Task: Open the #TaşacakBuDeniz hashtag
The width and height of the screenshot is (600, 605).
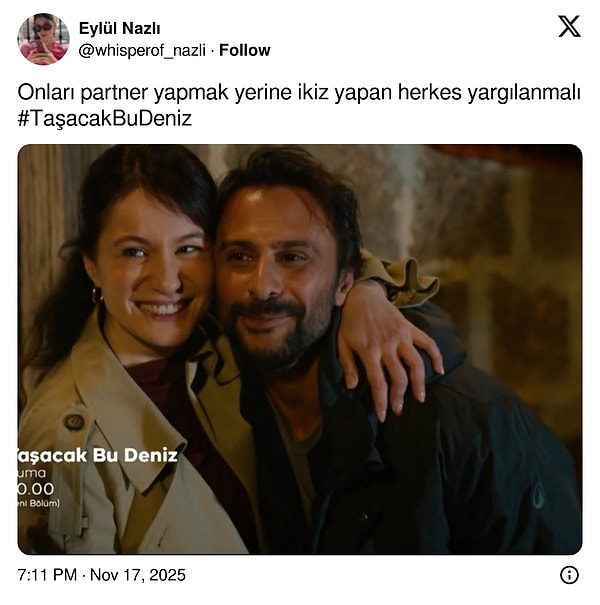Action: pos(105,118)
